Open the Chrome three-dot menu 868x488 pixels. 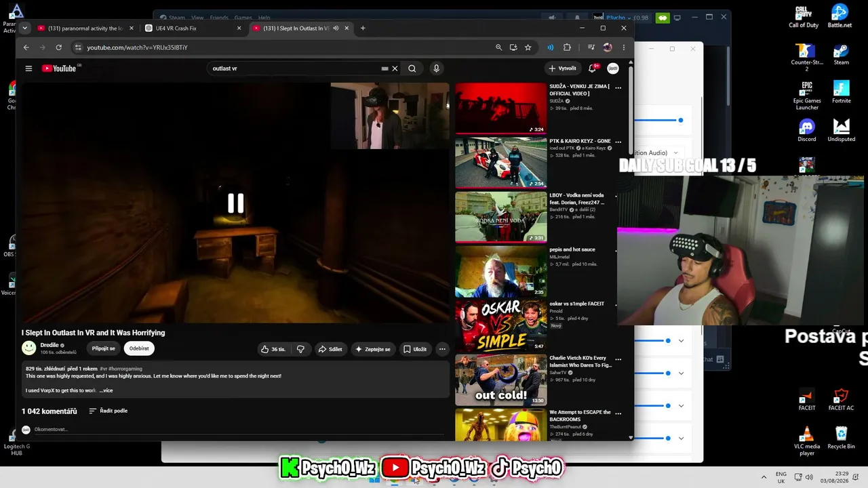[624, 47]
